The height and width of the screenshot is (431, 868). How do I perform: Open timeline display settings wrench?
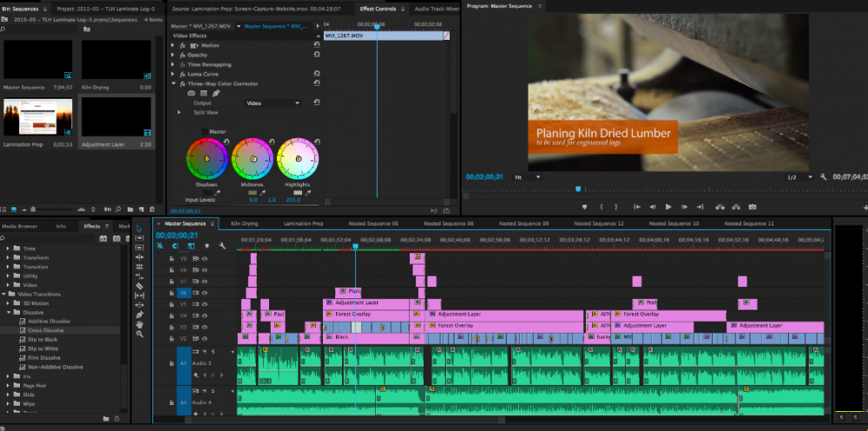tap(223, 246)
